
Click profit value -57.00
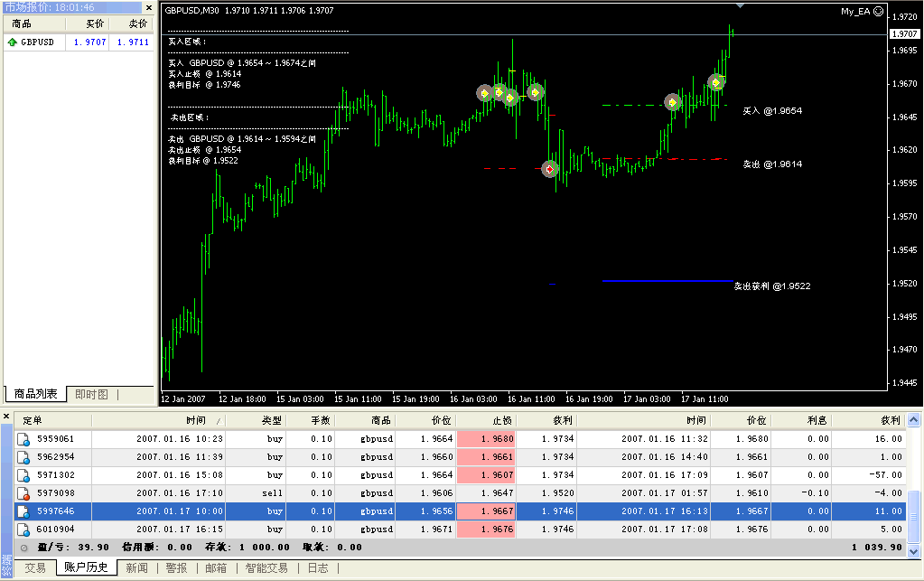click(x=888, y=475)
